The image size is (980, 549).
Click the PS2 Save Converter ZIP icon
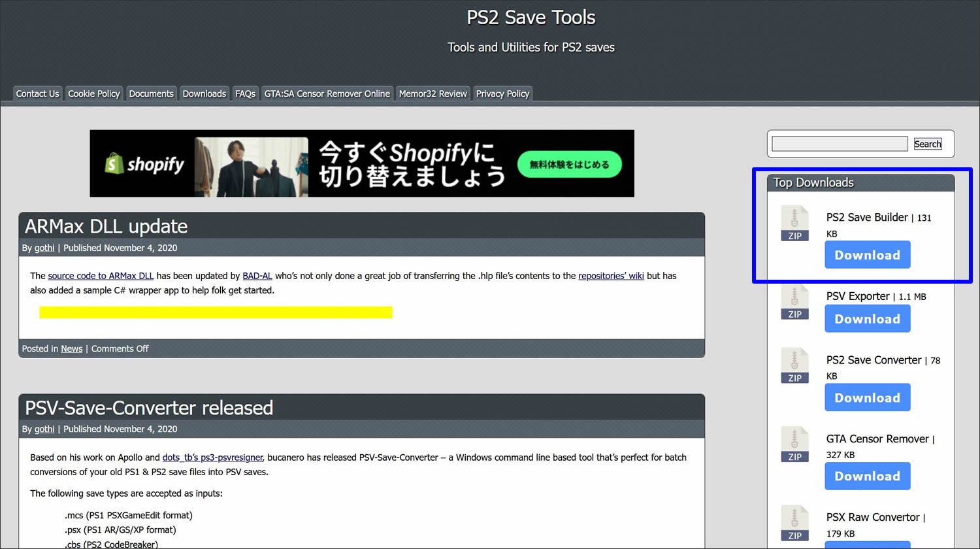coord(794,365)
